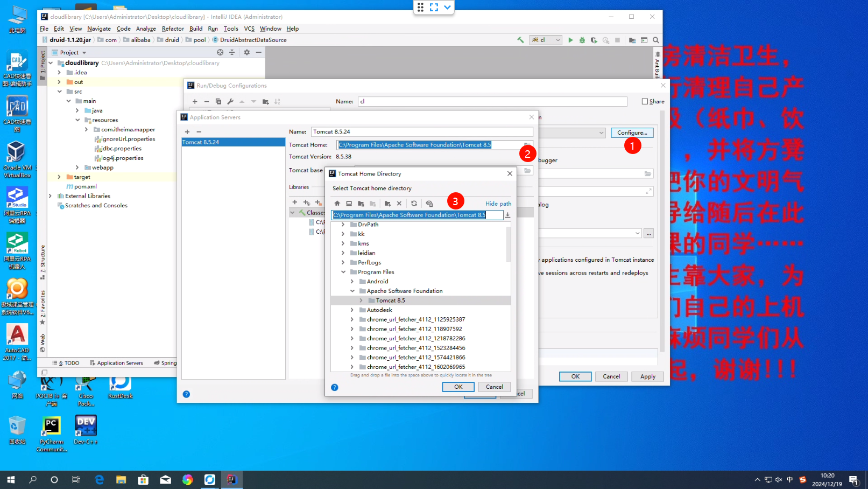Viewport: 868px width, 489px height.
Task: Open Project tool window settings gear
Action: click(x=246, y=52)
